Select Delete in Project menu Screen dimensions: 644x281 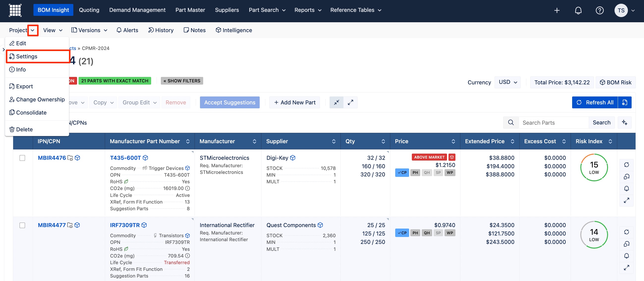coord(37,129)
